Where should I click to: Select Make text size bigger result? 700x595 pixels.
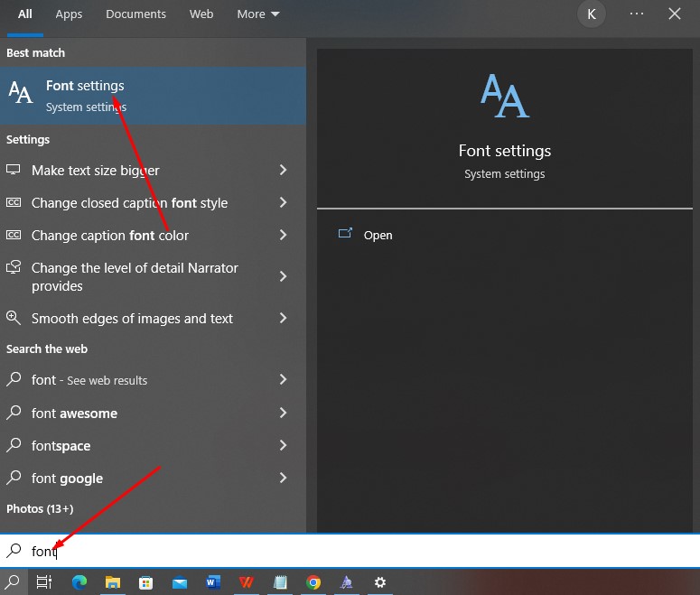[153, 170]
